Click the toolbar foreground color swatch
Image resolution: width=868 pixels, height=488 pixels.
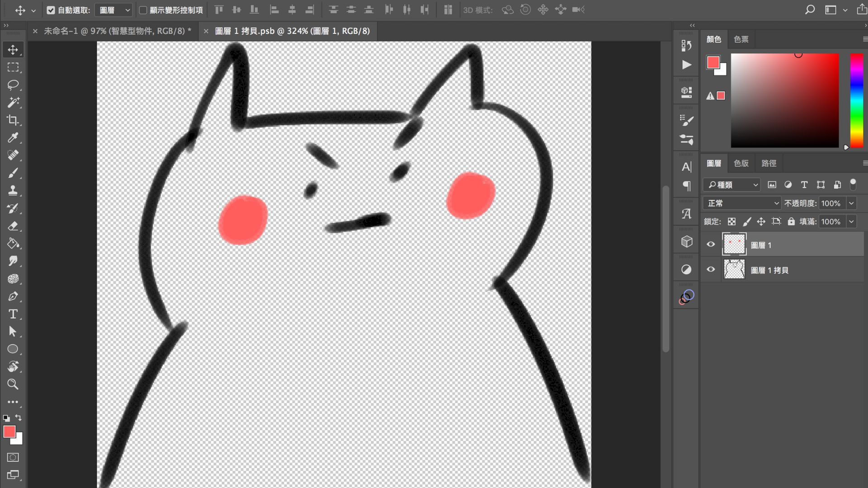pos(9,432)
